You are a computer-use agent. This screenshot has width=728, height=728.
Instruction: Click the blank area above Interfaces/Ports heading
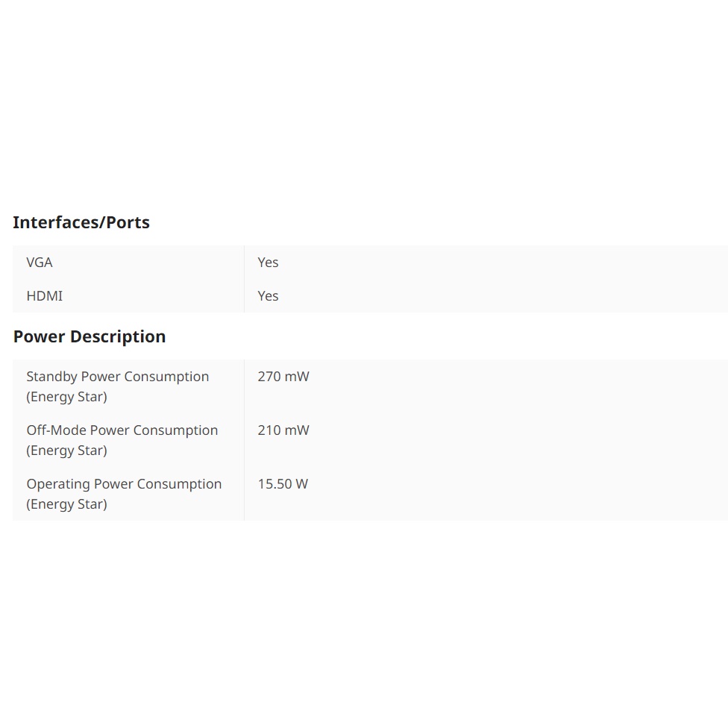pyautogui.click(x=364, y=104)
